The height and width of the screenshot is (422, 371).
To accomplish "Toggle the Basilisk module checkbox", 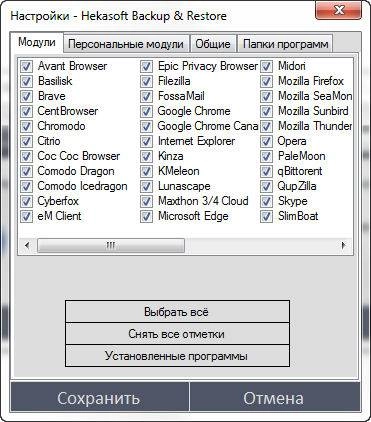I will 26,81.
